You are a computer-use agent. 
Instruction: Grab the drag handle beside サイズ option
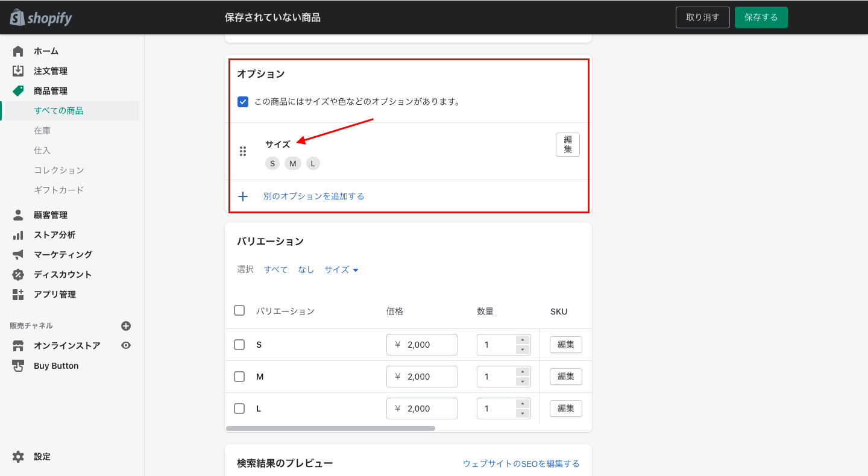[x=243, y=151]
